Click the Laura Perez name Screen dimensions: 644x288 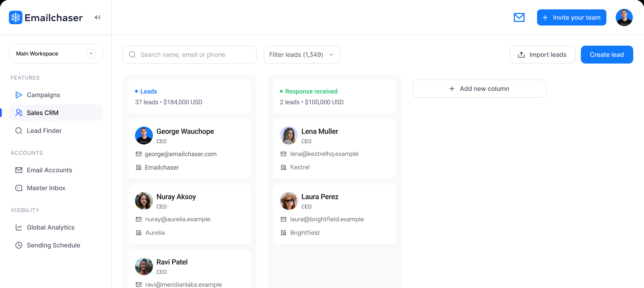click(320, 197)
